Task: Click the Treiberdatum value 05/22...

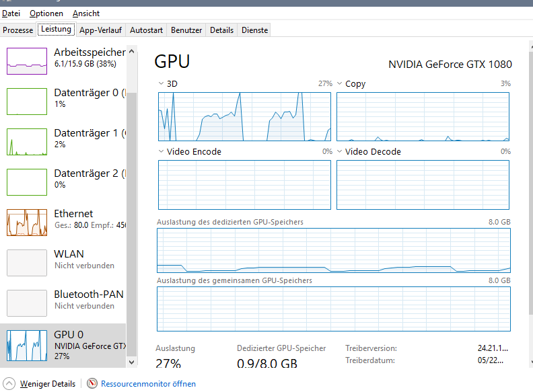Action: [491, 360]
